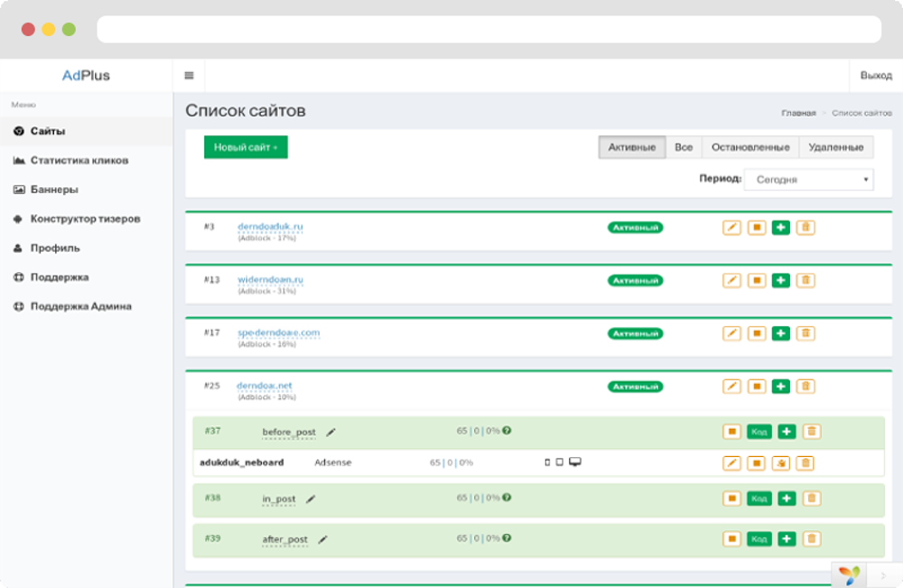903x588 pixels.
Task: Click the browser address bar
Action: 489,29
